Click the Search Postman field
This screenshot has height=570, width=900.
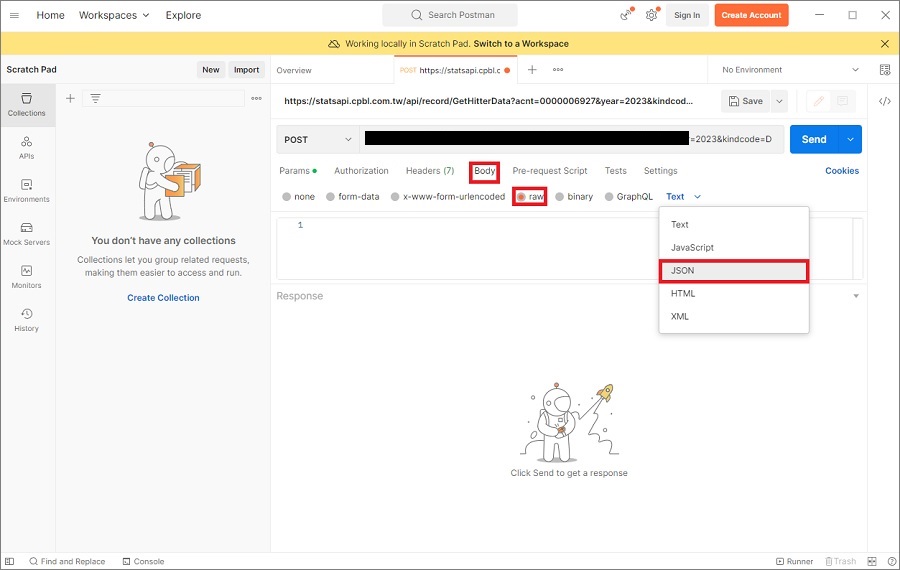pos(450,15)
